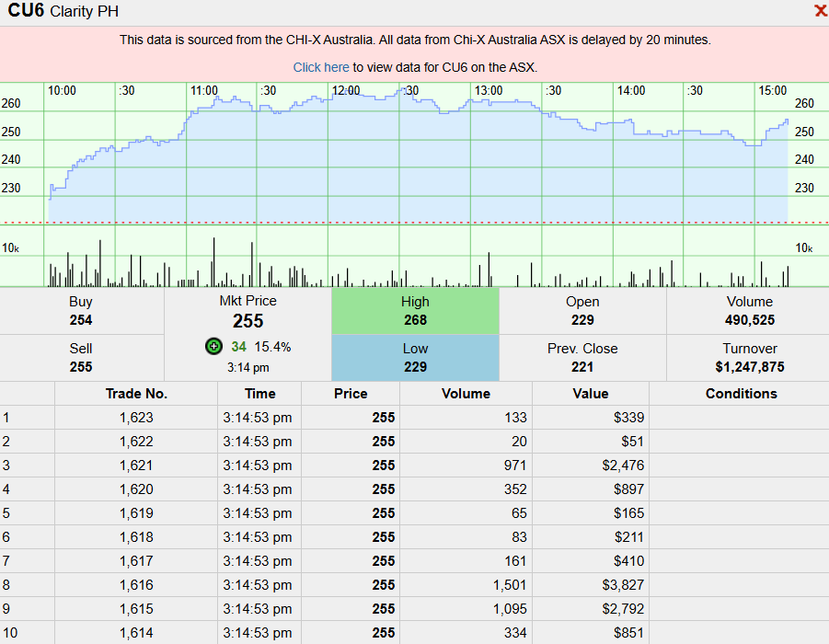Click the 12:00 time marker on chart
The width and height of the screenshot is (829, 644).
pos(346,90)
